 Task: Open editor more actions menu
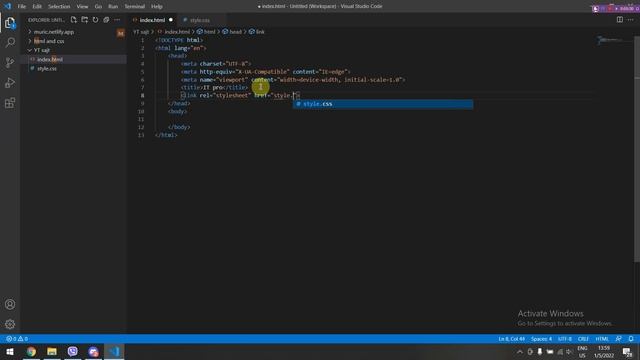click(x=631, y=20)
